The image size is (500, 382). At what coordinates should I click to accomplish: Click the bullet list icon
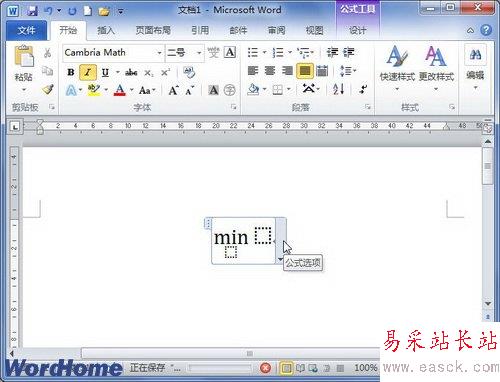(253, 52)
